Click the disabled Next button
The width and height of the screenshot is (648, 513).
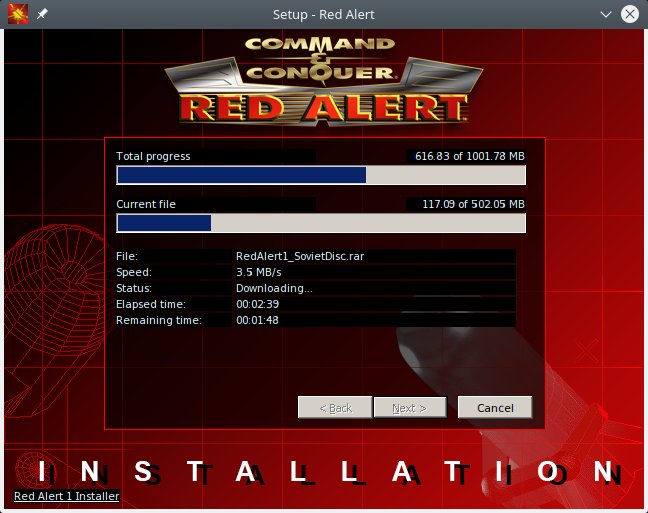coord(410,408)
